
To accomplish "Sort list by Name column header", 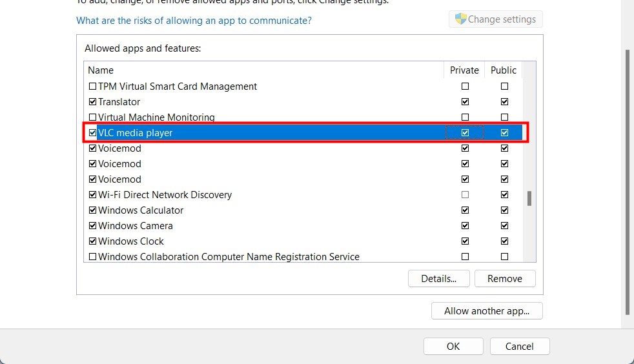I will pyautogui.click(x=263, y=70).
